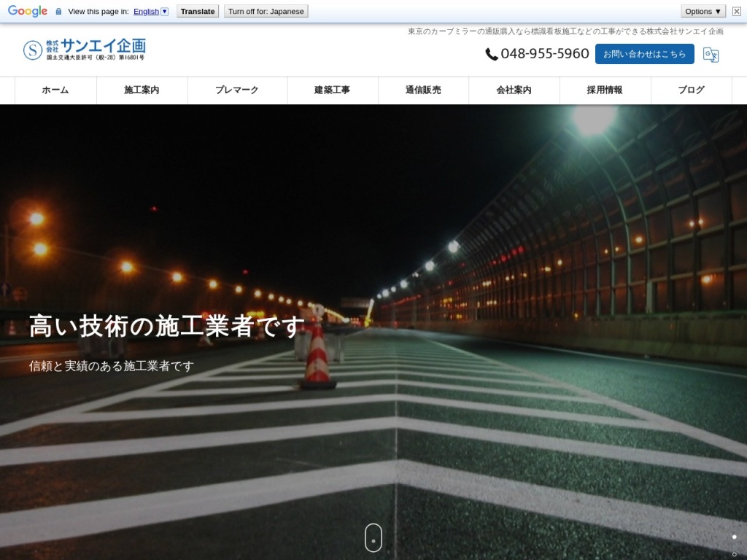Select the first slide indicator dot

734,537
